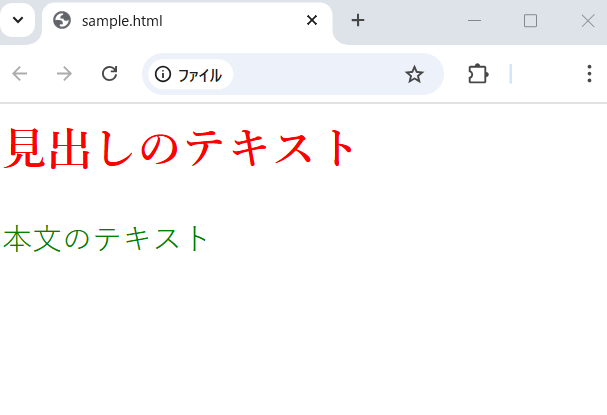Close the sample.html tab
This screenshot has width=607, height=415.
click(312, 20)
